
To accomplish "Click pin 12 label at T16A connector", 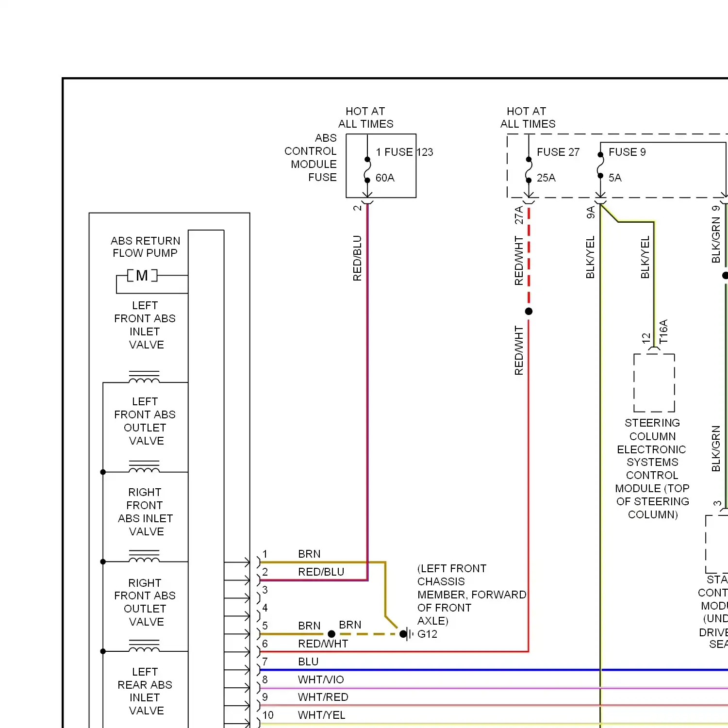I will point(646,338).
